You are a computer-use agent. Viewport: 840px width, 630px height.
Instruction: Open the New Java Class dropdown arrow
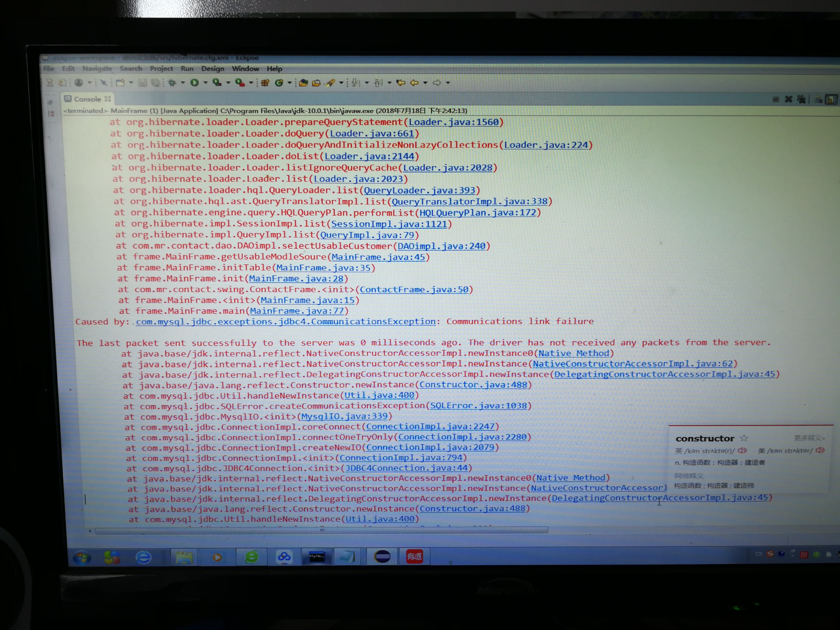pos(289,82)
